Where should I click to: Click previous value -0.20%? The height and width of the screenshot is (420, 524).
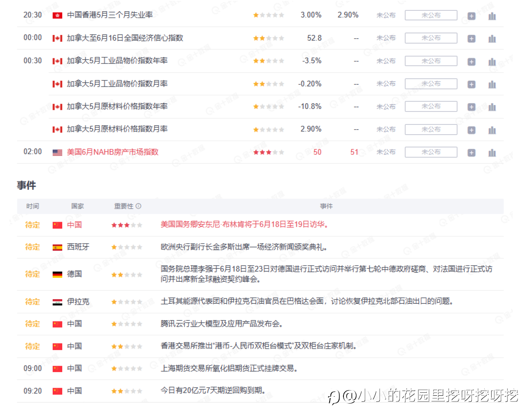point(310,83)
